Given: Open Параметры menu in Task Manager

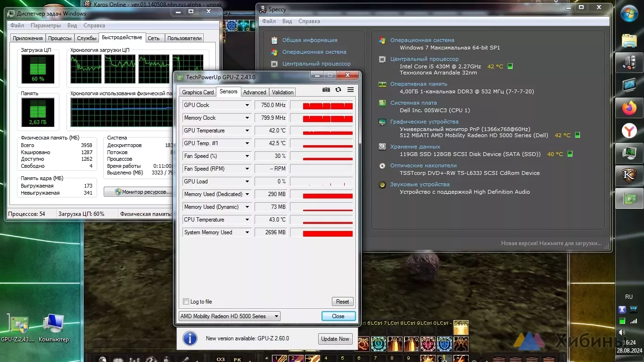Looking at the screenshot, I should click(x=46, y=25).
